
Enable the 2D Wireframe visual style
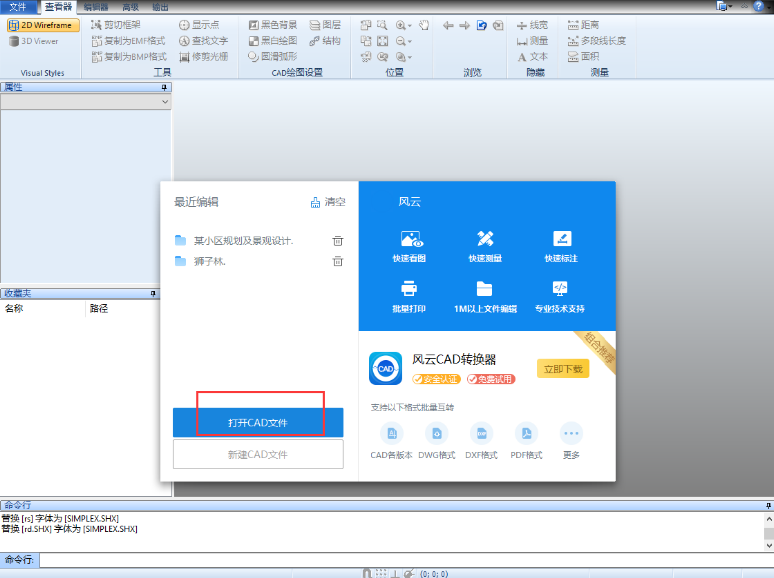(x=43, y=25)
